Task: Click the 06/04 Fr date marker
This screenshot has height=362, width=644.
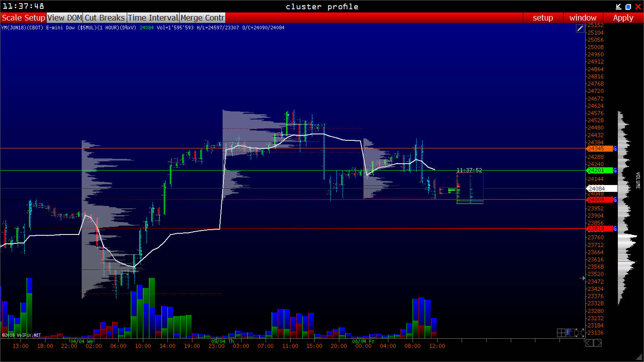Action: (x=363, y=341)
